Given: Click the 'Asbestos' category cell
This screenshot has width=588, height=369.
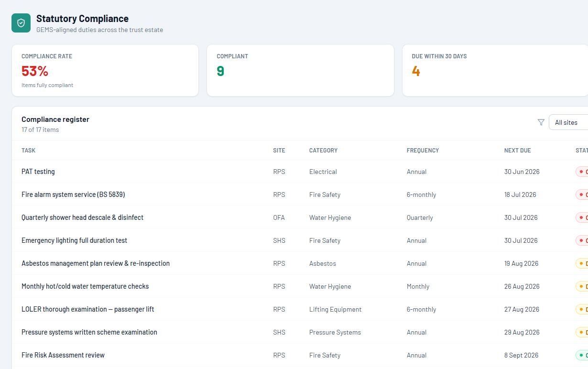Looking at the screenshot, I should pyautogui.click(x=323, y=263).
